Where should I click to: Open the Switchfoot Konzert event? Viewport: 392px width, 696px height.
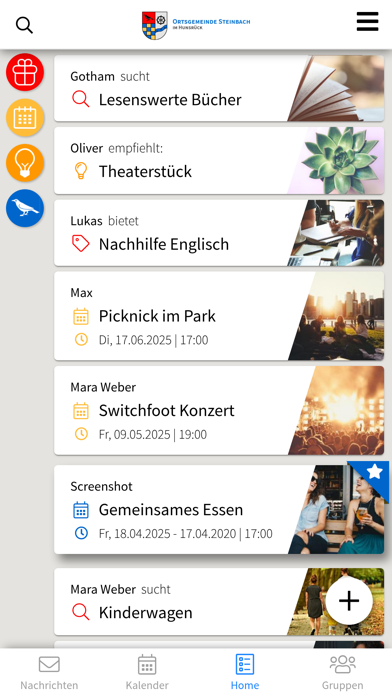(x=219, y=410)
